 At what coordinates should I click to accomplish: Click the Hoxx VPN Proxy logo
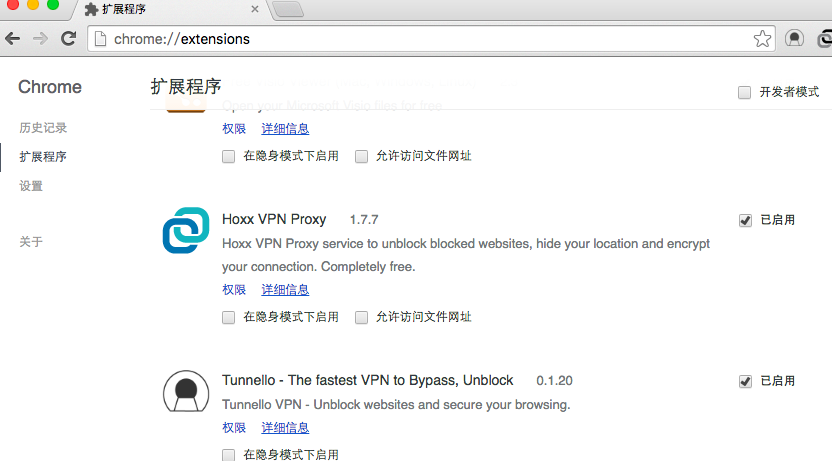pyautogui.click(x=186, y=230)
